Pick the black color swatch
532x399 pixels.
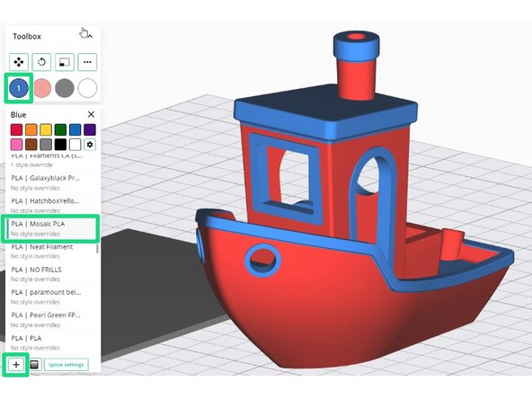[x=60, y=144]
